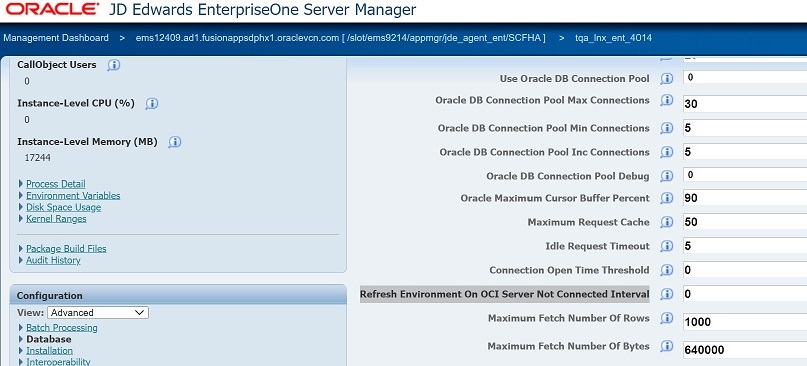Open the Kernel Ranges link
This screenshot has width=807, height=366.
(x=56, y=219)
